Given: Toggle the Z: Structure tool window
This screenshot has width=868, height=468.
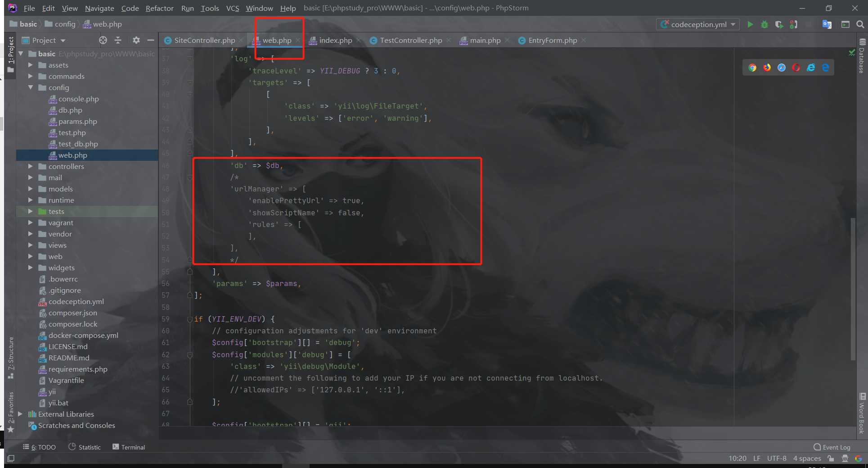Looking at the screenshot, I should point(11,358).
